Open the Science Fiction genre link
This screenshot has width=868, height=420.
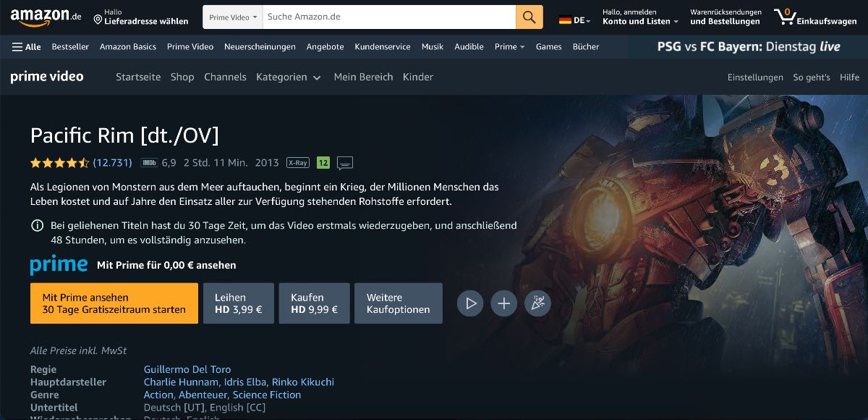click(267, 395)
